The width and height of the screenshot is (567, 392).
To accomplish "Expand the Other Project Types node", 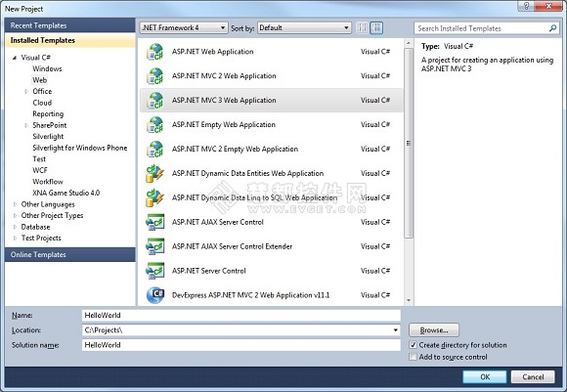I will (15, 215).
